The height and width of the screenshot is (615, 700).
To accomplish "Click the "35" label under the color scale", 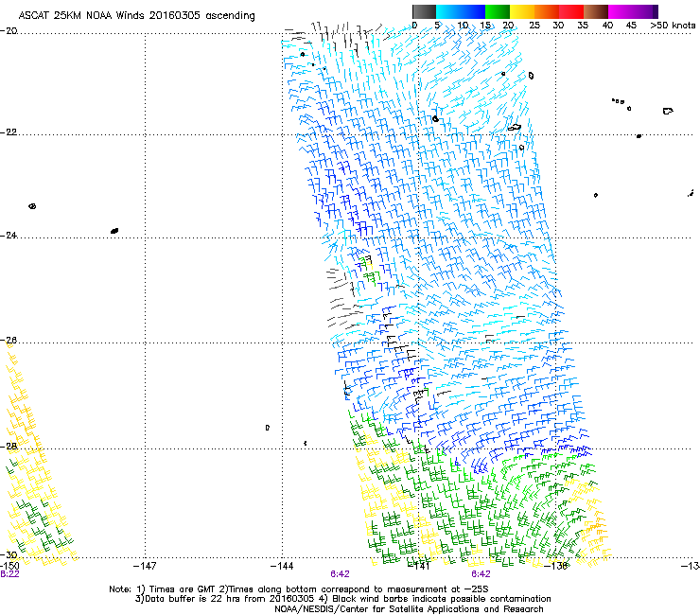I will tap(583, 26).
